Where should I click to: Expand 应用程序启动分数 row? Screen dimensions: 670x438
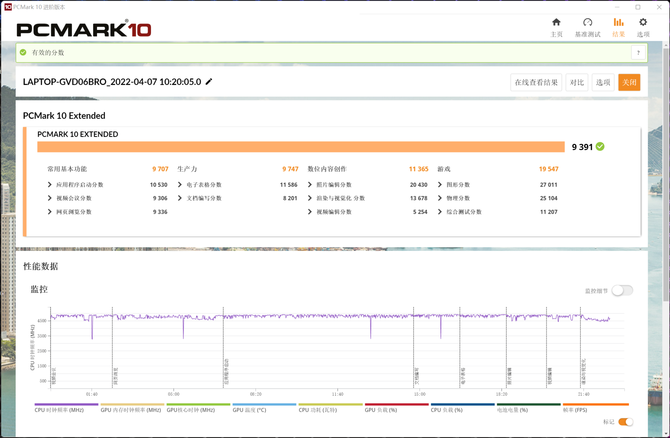click(50, 185)
